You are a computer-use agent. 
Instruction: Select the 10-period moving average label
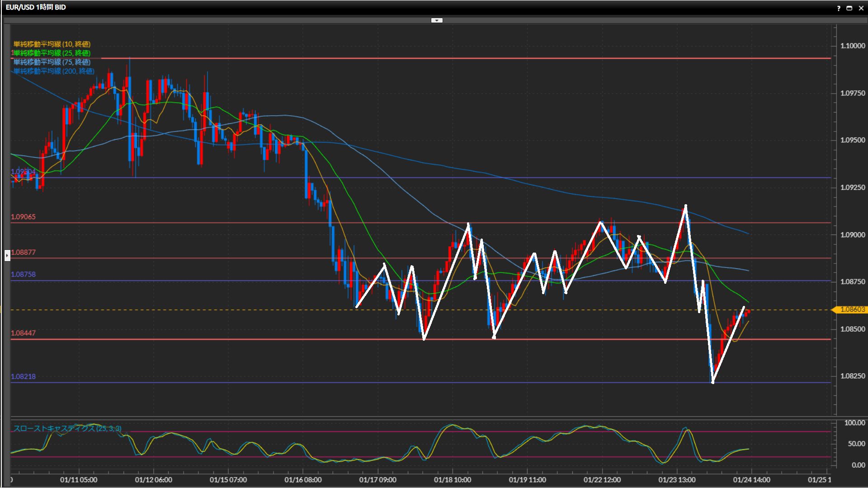point(52,44)
